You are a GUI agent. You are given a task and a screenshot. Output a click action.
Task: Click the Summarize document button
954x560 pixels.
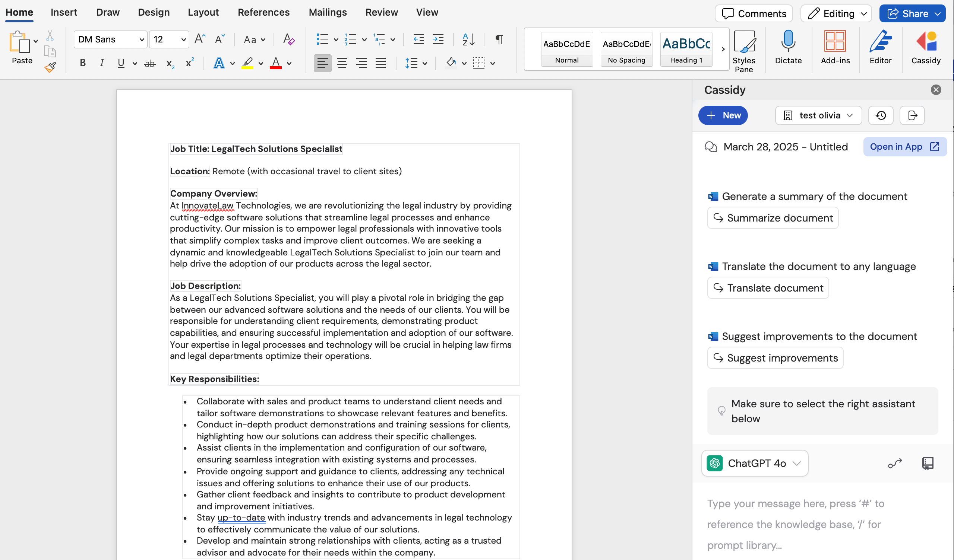pyautogui.click(x=772, y=217)
